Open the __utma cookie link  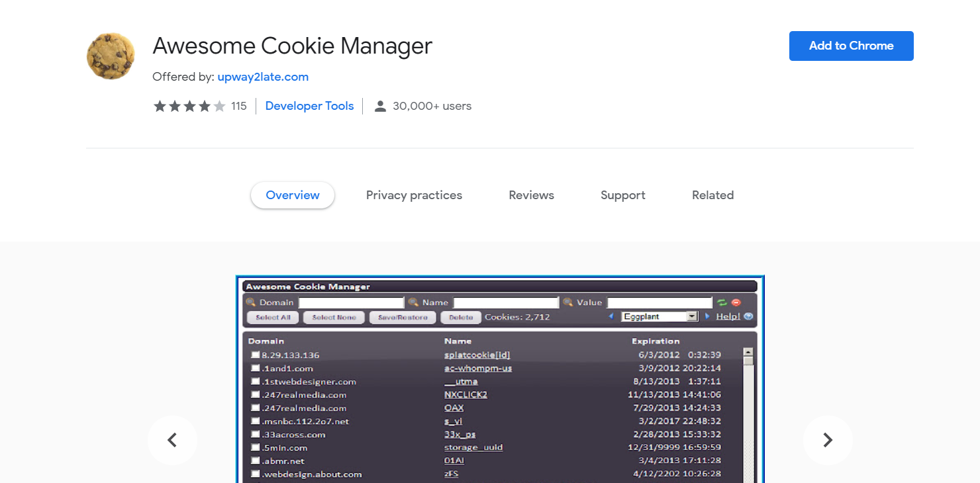click(x=461, y=382)
